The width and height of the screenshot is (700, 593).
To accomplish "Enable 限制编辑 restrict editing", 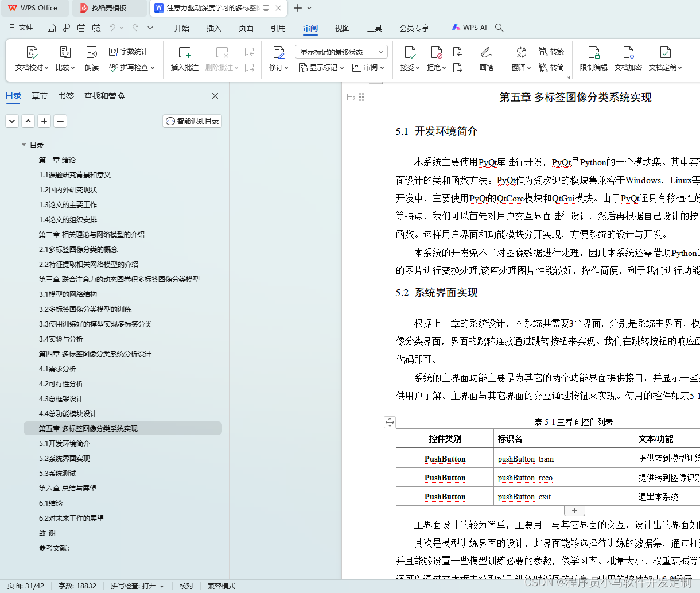I will [x=593, y=60].
